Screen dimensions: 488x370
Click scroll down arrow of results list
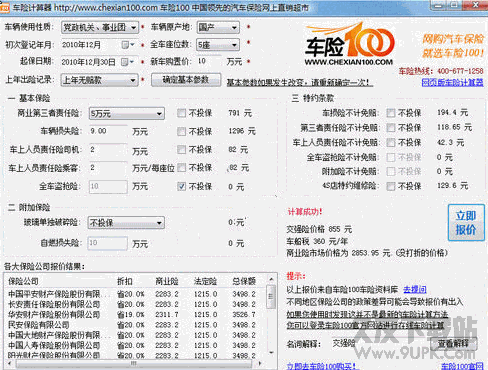tap(271, 353)
